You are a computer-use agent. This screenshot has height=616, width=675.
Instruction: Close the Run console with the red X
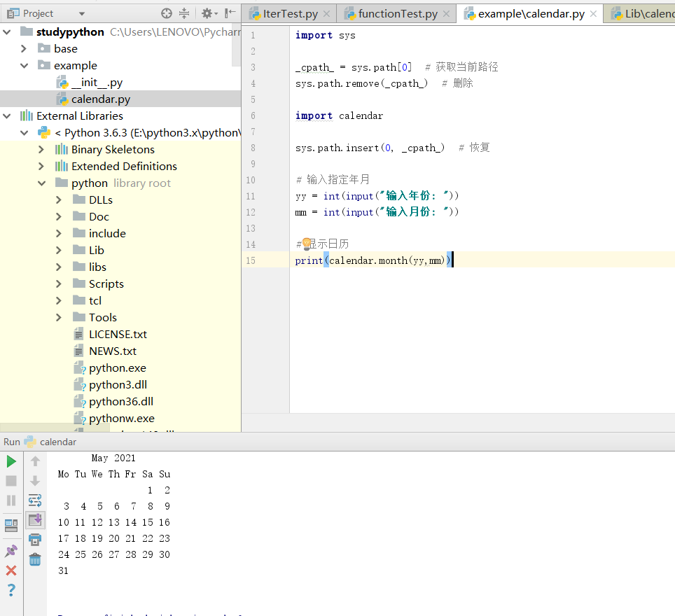point(11,570)
